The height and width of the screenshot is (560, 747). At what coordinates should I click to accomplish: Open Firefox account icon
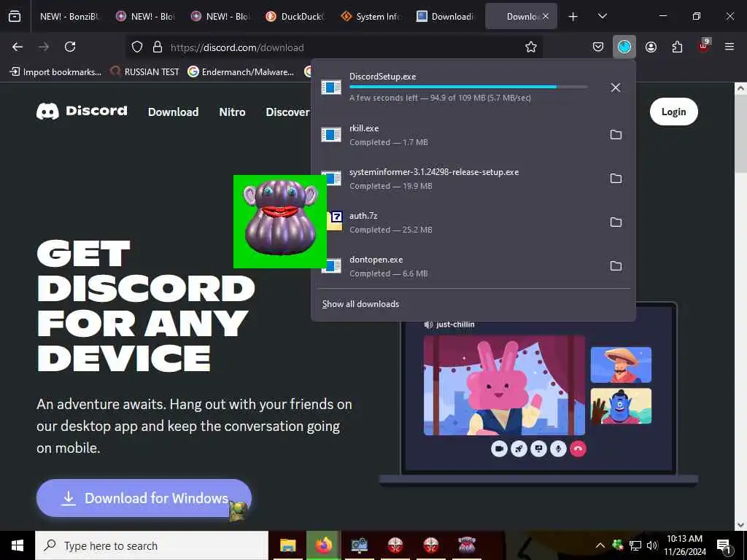[x=651, y=47]
